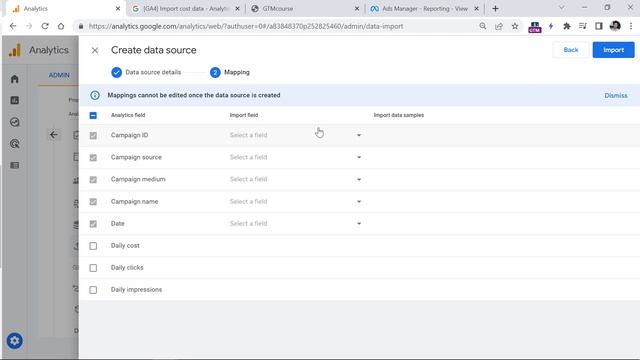Switch to the GTMcourse browser tab

(305, 9)
